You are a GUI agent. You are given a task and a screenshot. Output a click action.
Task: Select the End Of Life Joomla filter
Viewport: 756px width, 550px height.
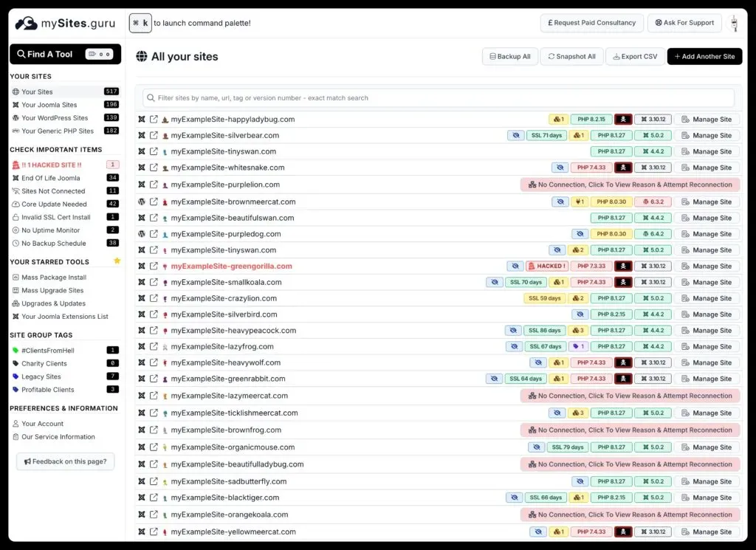point(49,178)
